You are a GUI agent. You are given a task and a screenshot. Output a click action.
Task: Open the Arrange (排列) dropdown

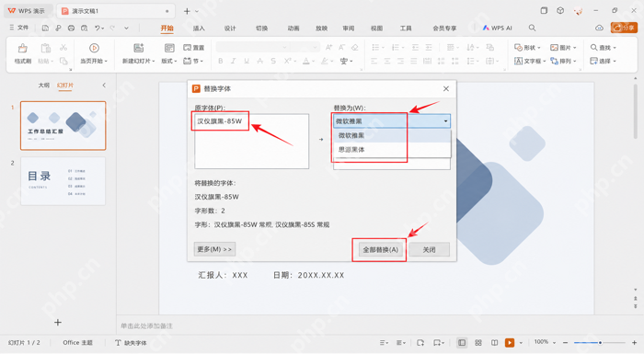[563, 62]
